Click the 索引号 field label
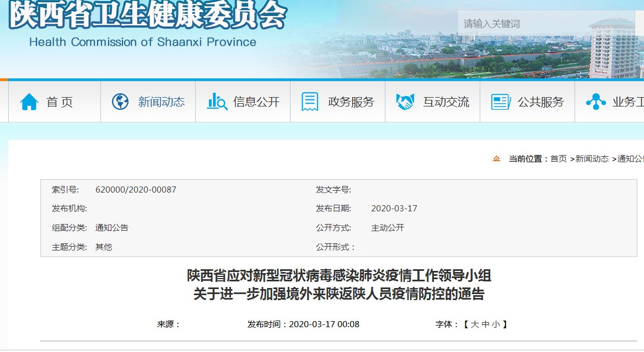The image size is (644, 352). tap(65, 190)
